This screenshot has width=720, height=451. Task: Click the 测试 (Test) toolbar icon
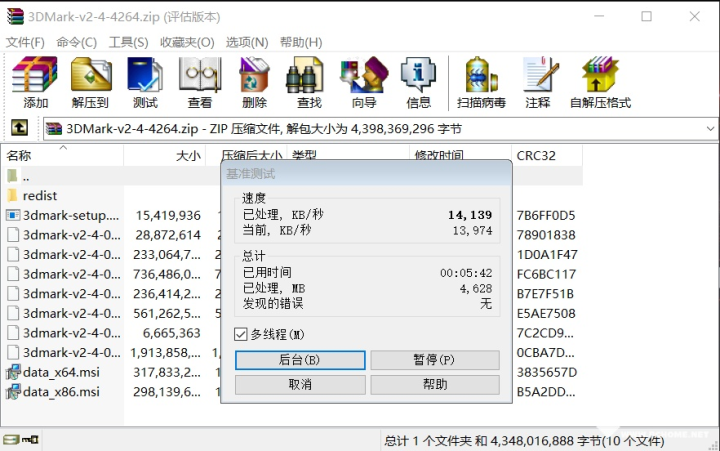click(145, 74)
